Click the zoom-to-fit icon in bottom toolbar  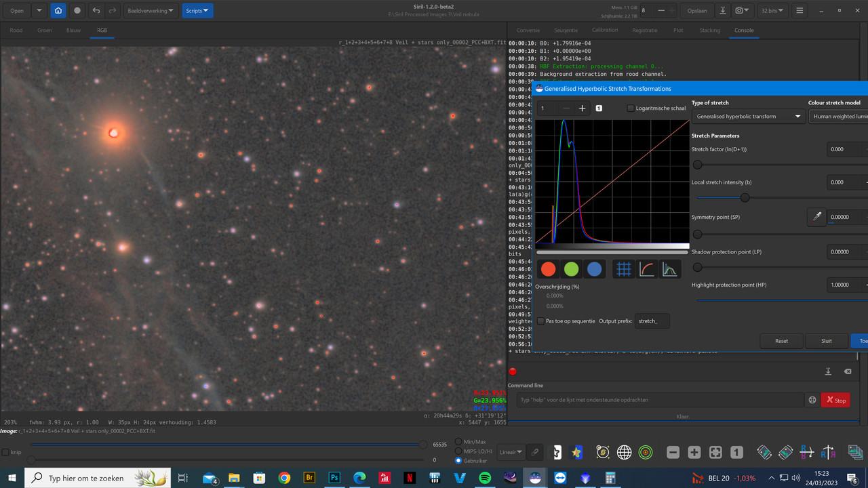(x=715, y=453)
